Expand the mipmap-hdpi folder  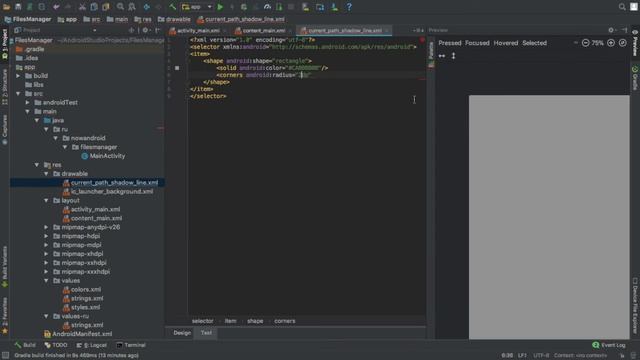[x=46, y=236]
